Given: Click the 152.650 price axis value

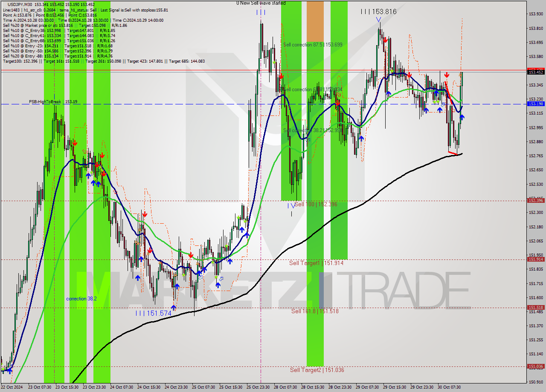Looking at the screenshot, I should pyautogui.click(x=536, y=170).
